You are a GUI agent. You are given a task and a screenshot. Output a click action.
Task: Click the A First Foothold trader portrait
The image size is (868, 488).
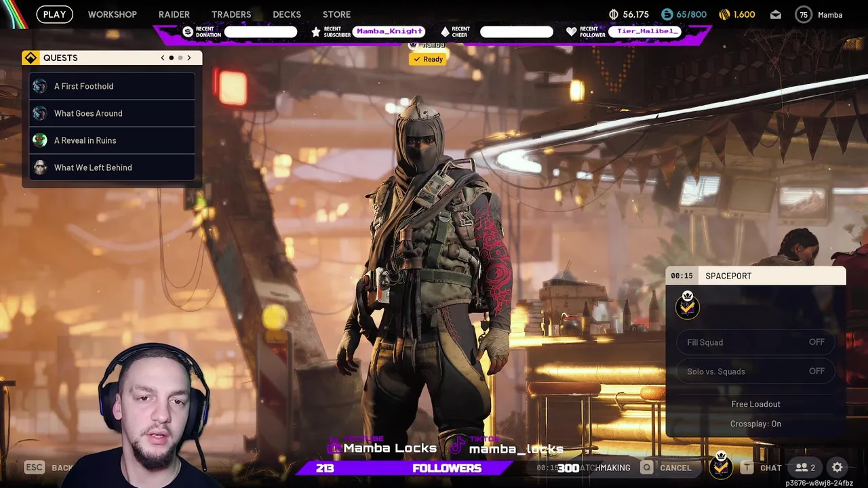tap(40, 86)
